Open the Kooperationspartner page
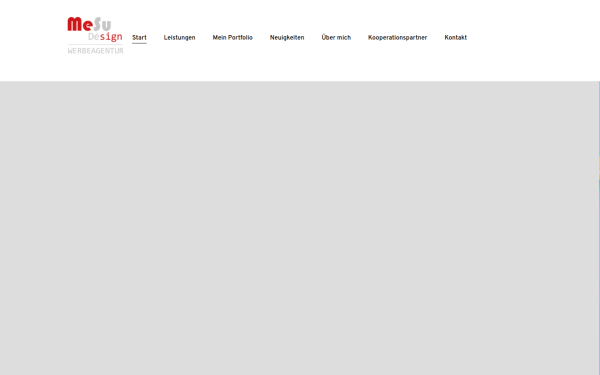 tap(398, 38)
